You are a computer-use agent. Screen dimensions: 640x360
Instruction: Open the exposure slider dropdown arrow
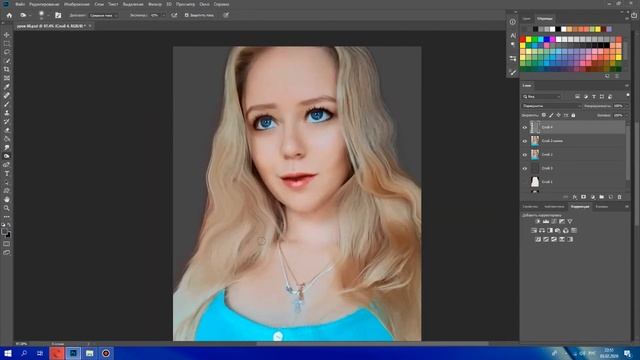coord(164,15)
